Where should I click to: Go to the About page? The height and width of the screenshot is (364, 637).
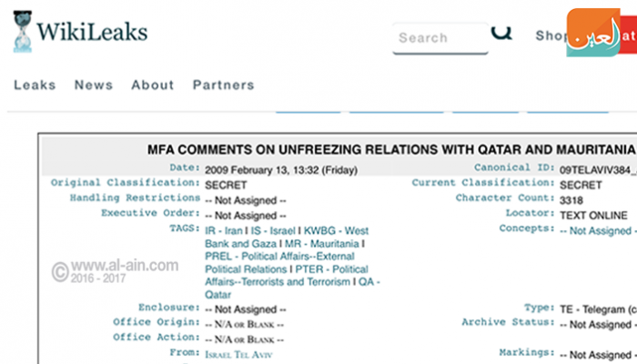tap(152, 85)
